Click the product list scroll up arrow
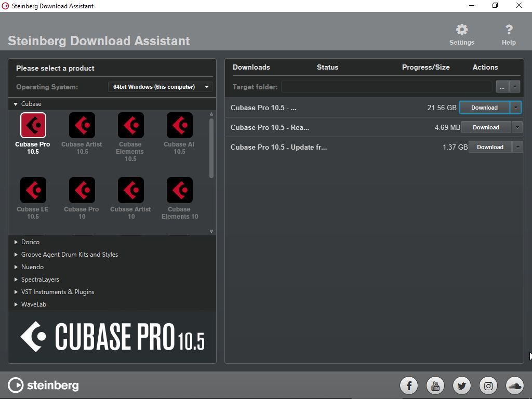532x399 pixels. click(211, 114)
